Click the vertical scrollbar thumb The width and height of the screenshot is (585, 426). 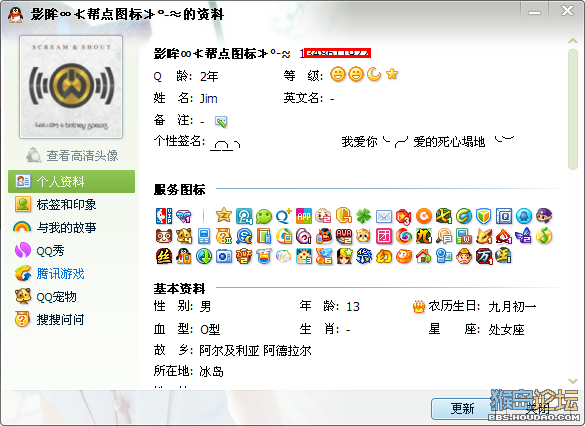573,109
